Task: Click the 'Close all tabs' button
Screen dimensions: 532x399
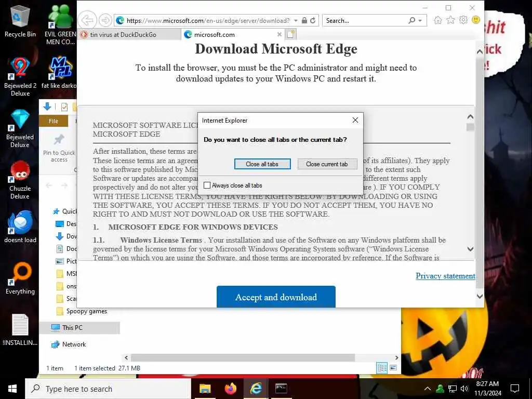Action: pyautogui.click(x=262, y=164)
